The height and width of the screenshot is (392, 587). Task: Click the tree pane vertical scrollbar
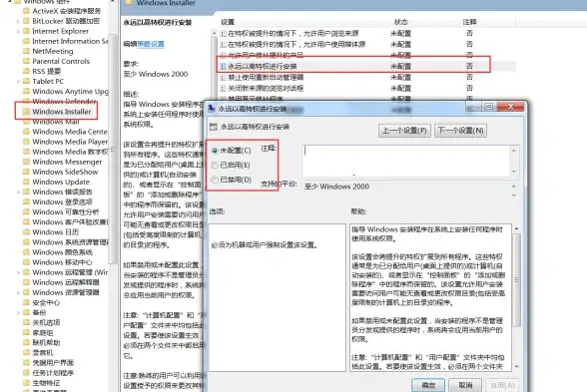pyautogui.click(x=112, y=150)
